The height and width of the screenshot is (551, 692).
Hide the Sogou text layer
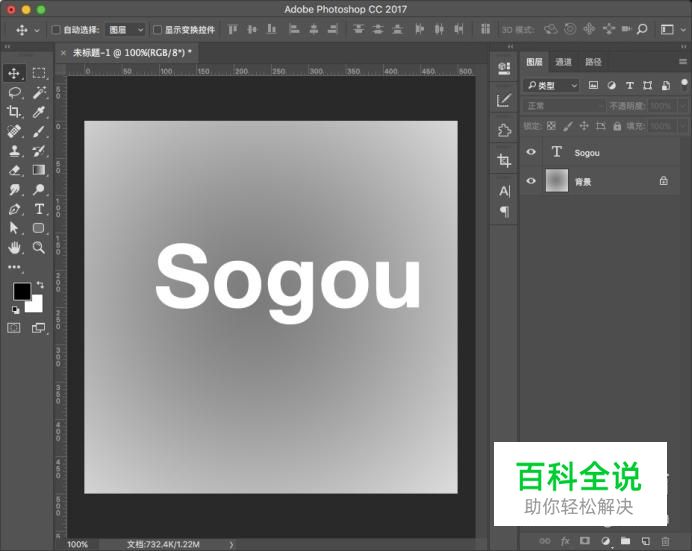[531, 153]
